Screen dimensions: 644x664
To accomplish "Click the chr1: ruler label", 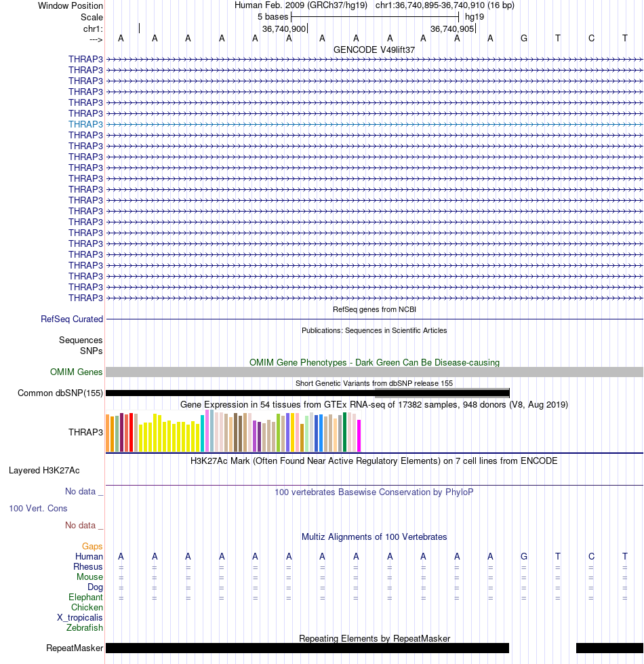I will pos(93,28).
